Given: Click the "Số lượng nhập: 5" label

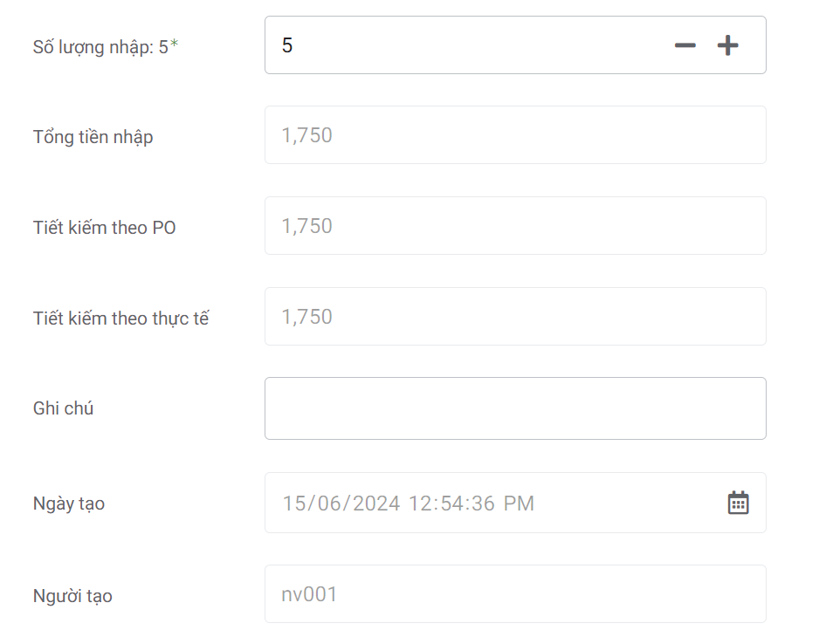Looking at the screenshot, I should [100, 46].
